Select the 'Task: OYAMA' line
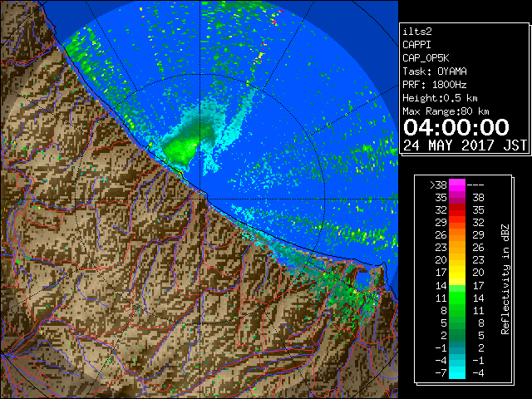The height and width of the screenshot is (399, 532). point(435,71)
